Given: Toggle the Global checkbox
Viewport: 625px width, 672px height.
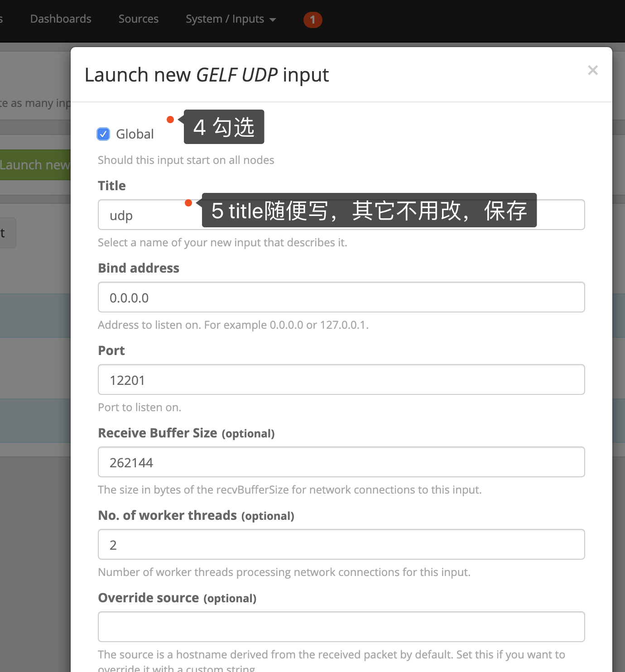Looking at the screenshot, I should (x=103, y=134).
